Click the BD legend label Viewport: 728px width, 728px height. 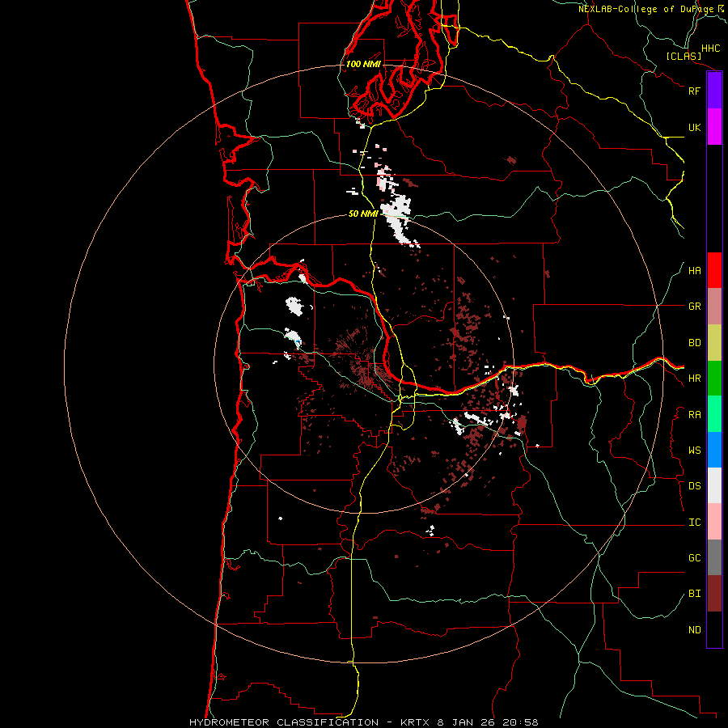click(x=694, y=343)
